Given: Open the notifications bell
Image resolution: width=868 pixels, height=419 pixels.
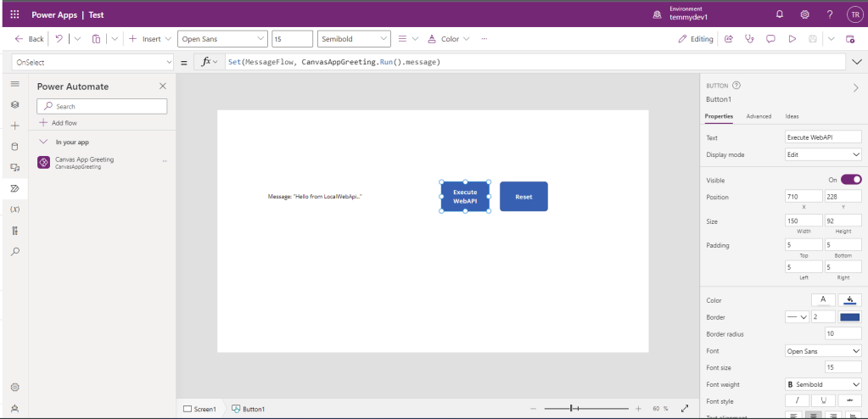Looking at the screenshot, I should click(780, 15).
